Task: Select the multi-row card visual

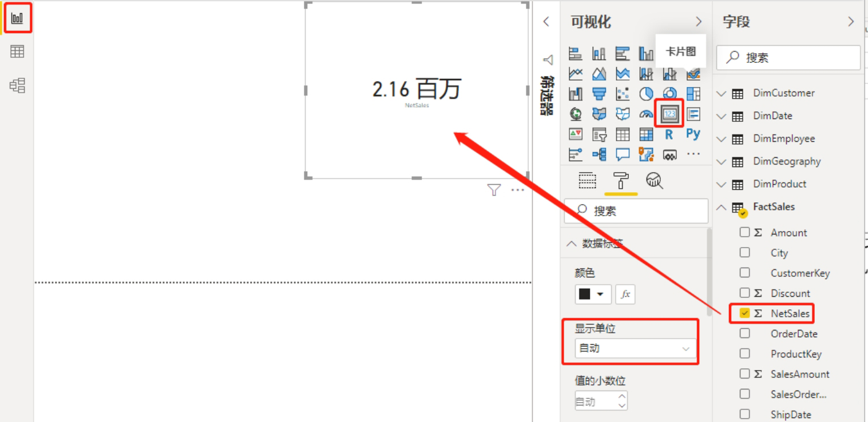Action: (x=693, y=114)
